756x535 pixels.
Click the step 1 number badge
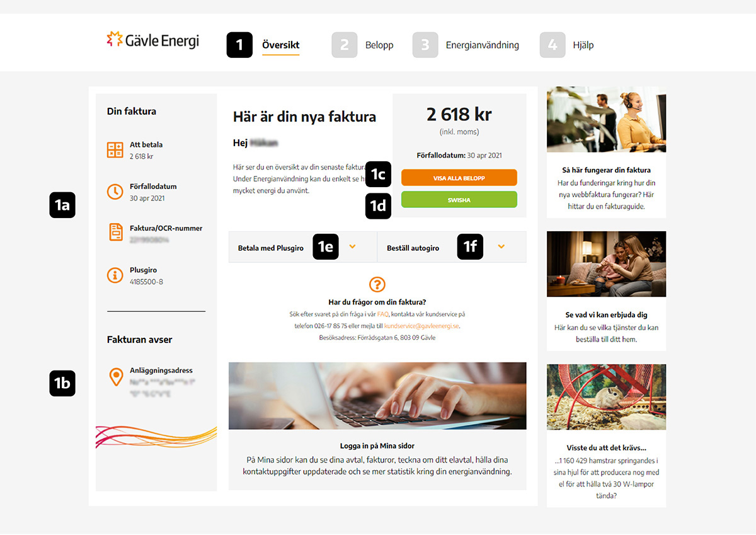[x=239, y=45]
